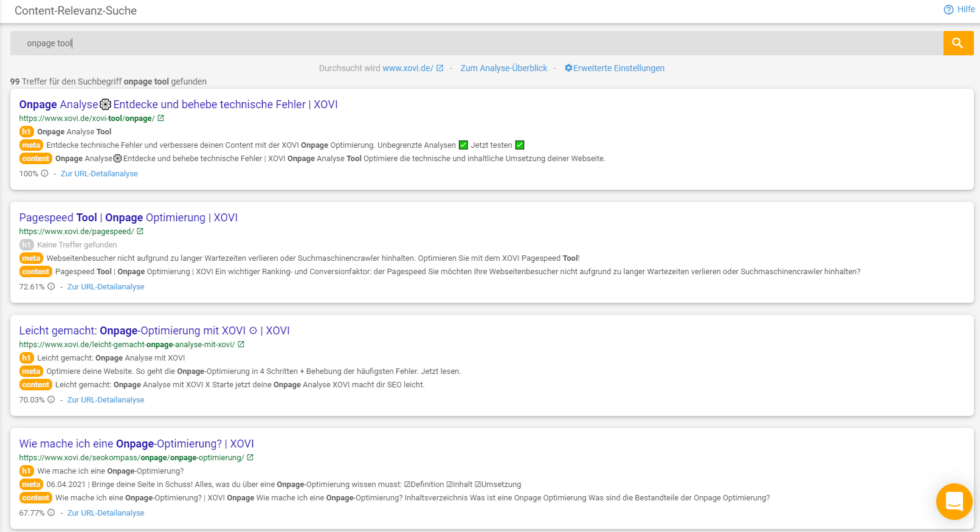Viewport: 980px width, 532px height.
Task: Open URL leicht-gemacht-onpage-analyse-mit-xovi/
Action: click(127, 345)
